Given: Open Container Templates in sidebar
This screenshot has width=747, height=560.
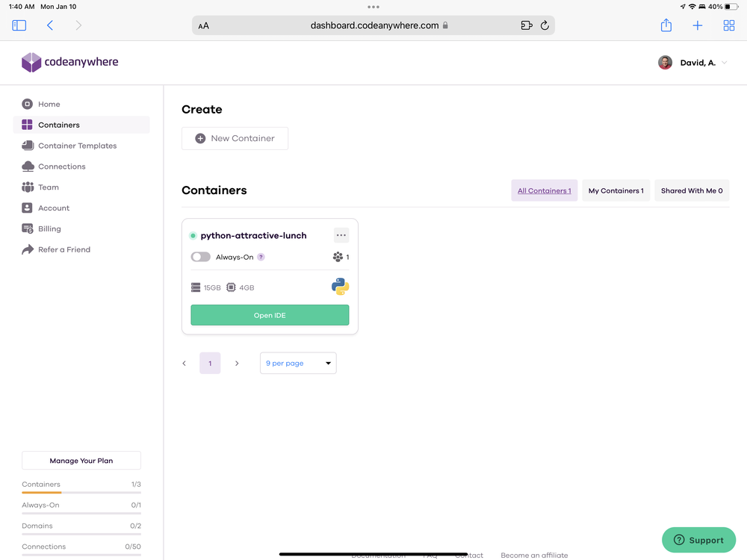Looking at the screenshot, I should [77, 146].
